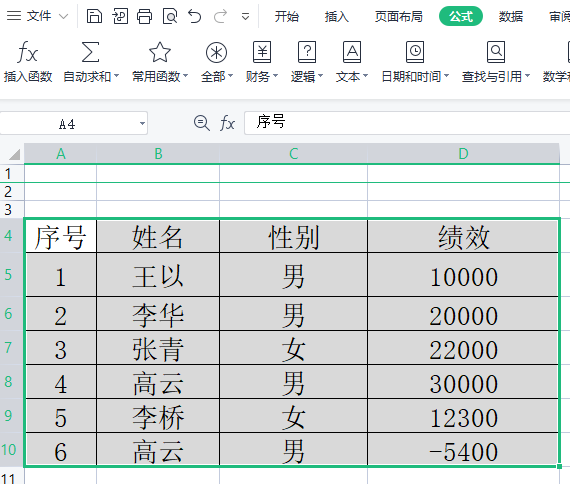Screen dimensions: 570x484
Task: Switch to the 插入 tab
Action: tap(337, 16)
